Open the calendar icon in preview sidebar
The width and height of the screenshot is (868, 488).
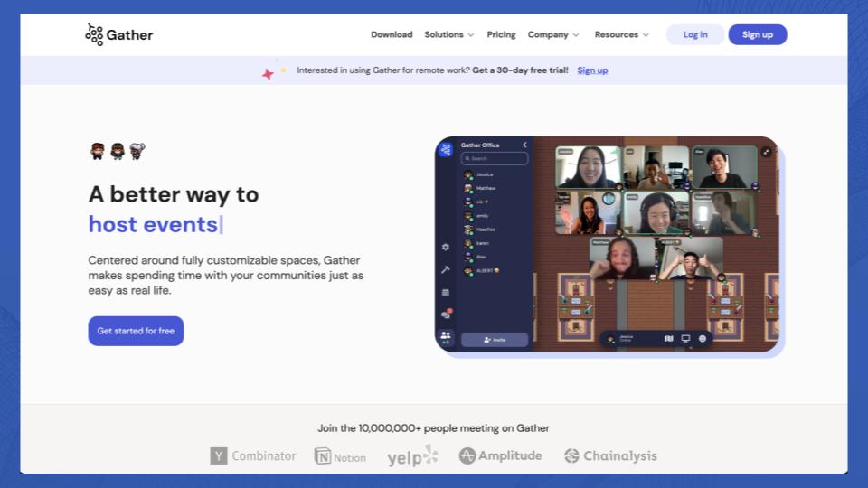pyautogui.click(x=446, y=292)
